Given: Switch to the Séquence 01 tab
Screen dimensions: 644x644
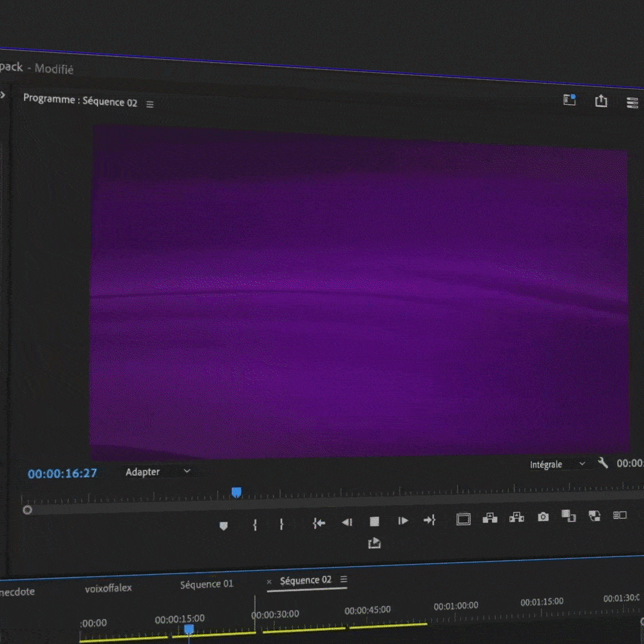Looking at the screenshot, I should (x=206, y=584).
